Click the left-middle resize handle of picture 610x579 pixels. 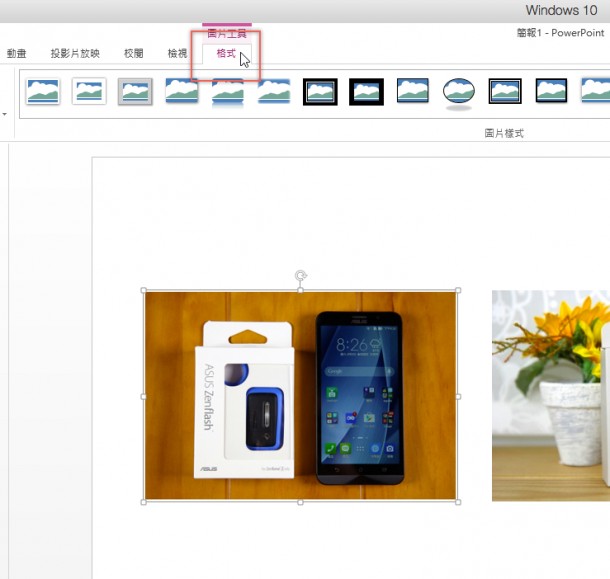[144, 397]
